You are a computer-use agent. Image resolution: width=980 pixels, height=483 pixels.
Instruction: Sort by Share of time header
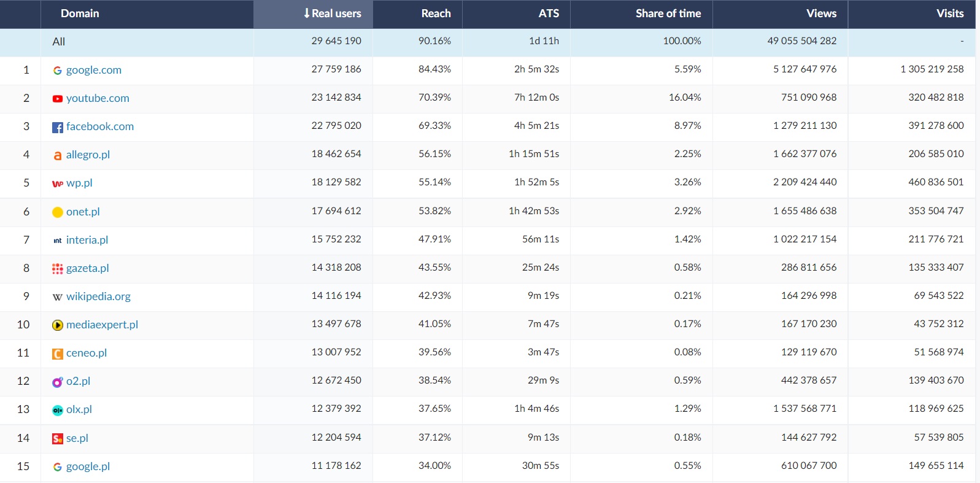(x=668, y=14)
